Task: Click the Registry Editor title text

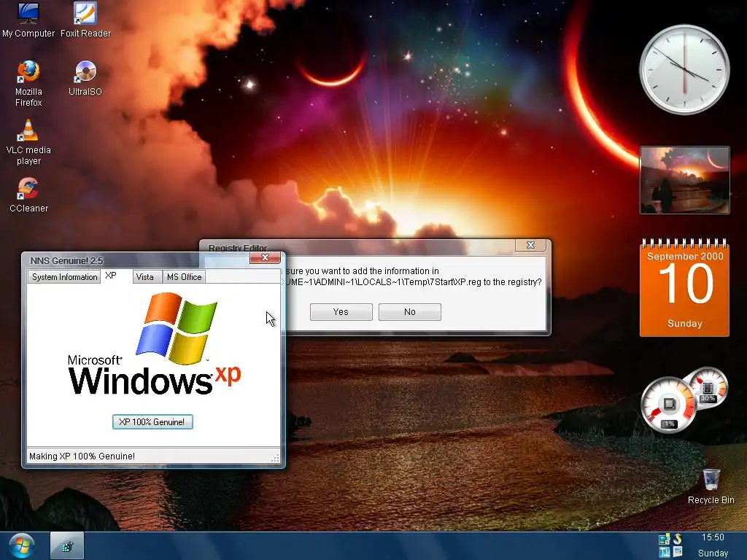Action: coord(238,248)
